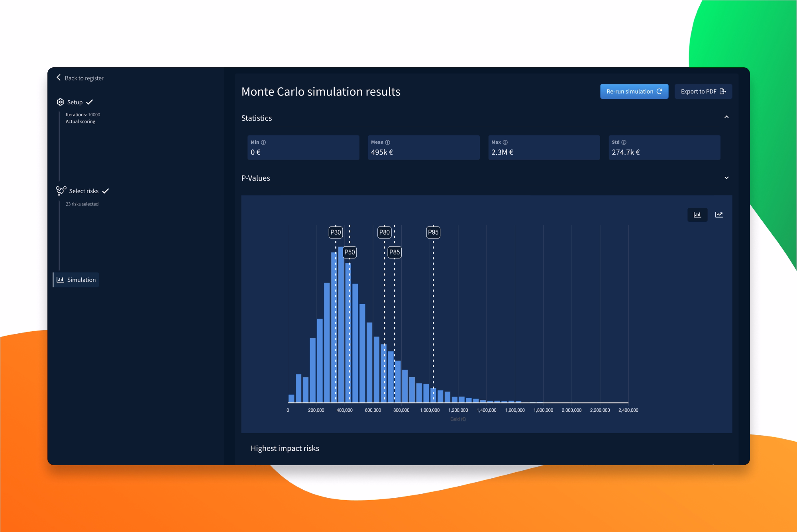Image resolution: width=797 pixels, height=532 pixels.
Task: Click the Max statistic info icon
Action: point(505,142)
